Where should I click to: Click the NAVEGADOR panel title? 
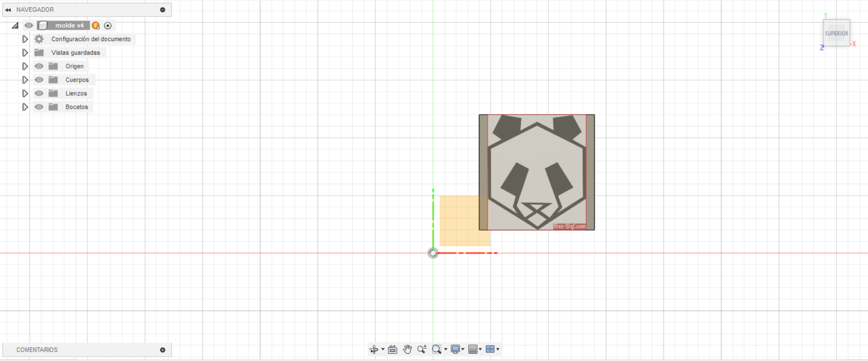(x=35, y=10)
